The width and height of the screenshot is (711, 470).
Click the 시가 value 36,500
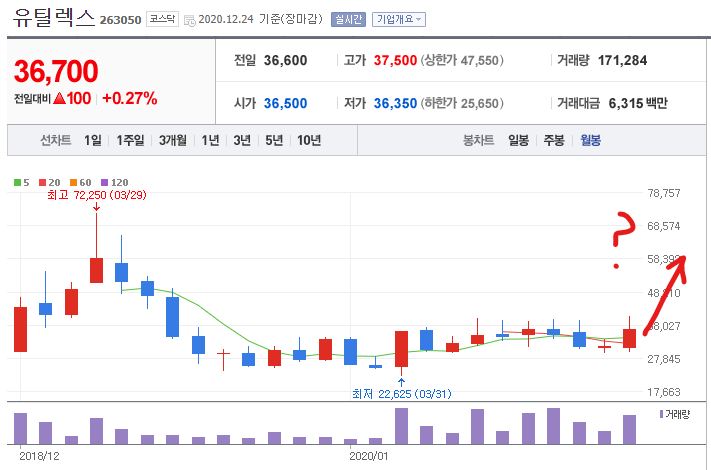[285, 103]
